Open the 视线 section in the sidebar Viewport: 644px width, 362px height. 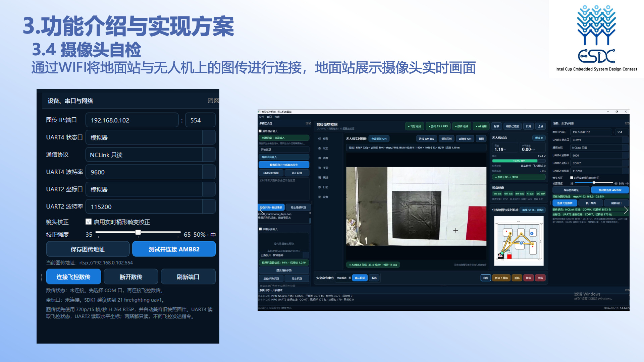[323, 177]
